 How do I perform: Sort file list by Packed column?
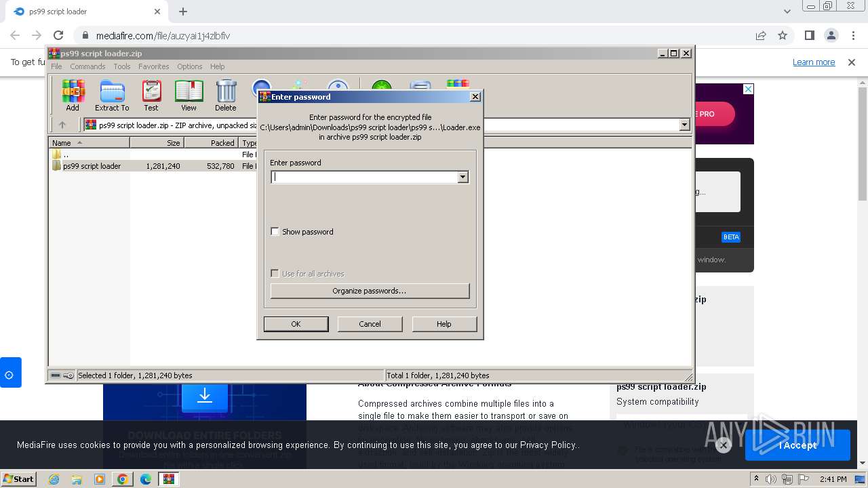[x=211, y=143]
